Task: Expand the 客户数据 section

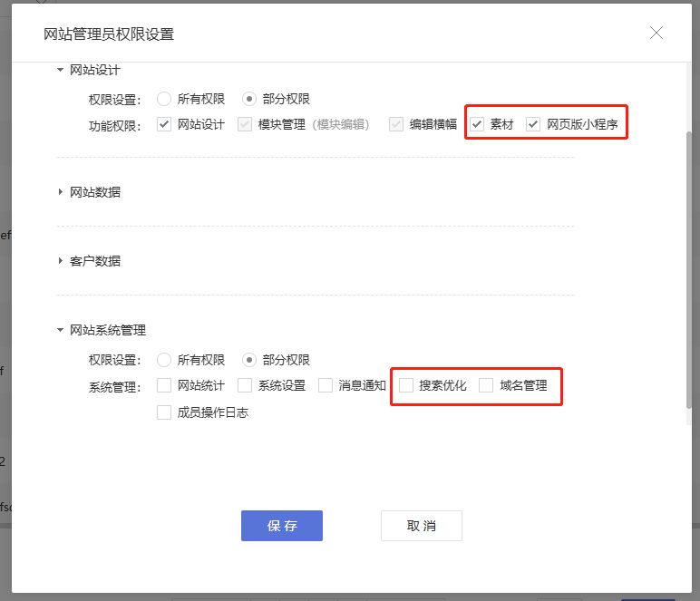Action: 61,261
